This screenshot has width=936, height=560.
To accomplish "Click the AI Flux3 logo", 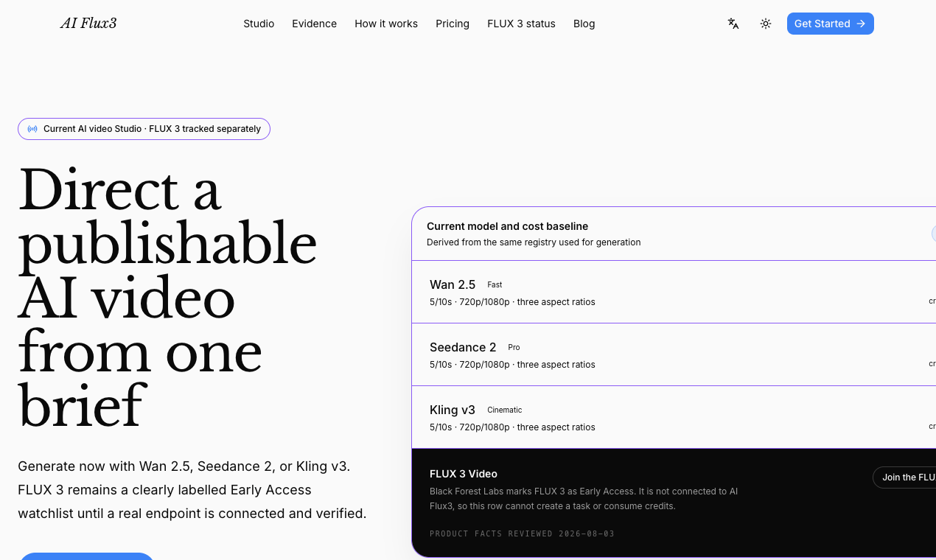I will pyautogui.click(x=88, y=24).
